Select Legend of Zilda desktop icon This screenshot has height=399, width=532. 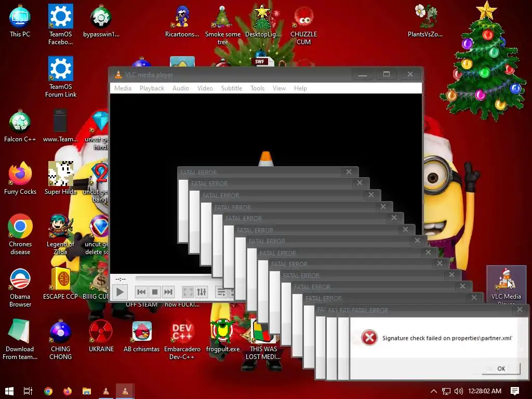point(60,234)
